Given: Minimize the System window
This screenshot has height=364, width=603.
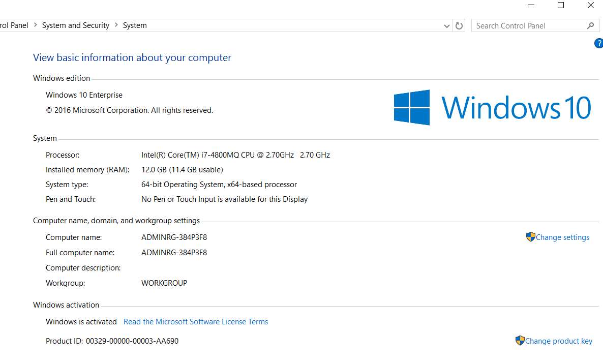Looking at the screenshot, I should [531, 5].
